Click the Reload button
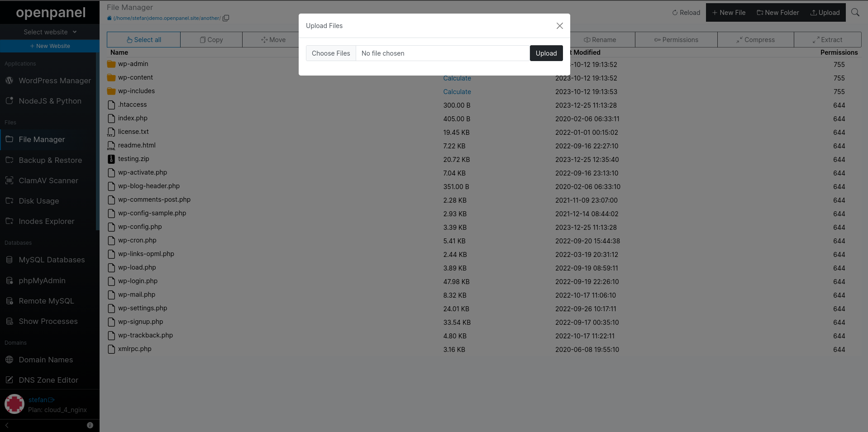The image size is (868, 432). pyautogui.click(x=686, y=13)
